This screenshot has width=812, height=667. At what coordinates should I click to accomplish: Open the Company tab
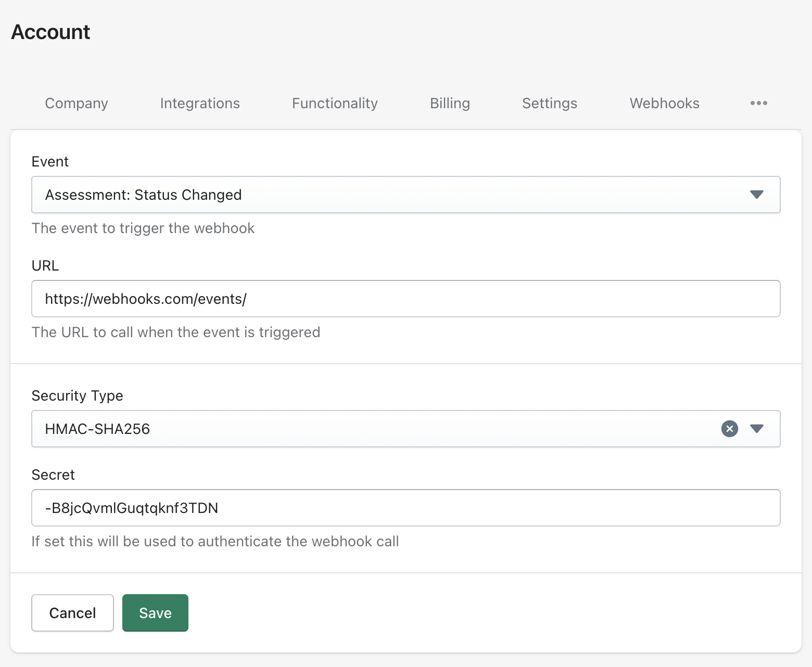point(77,104)
